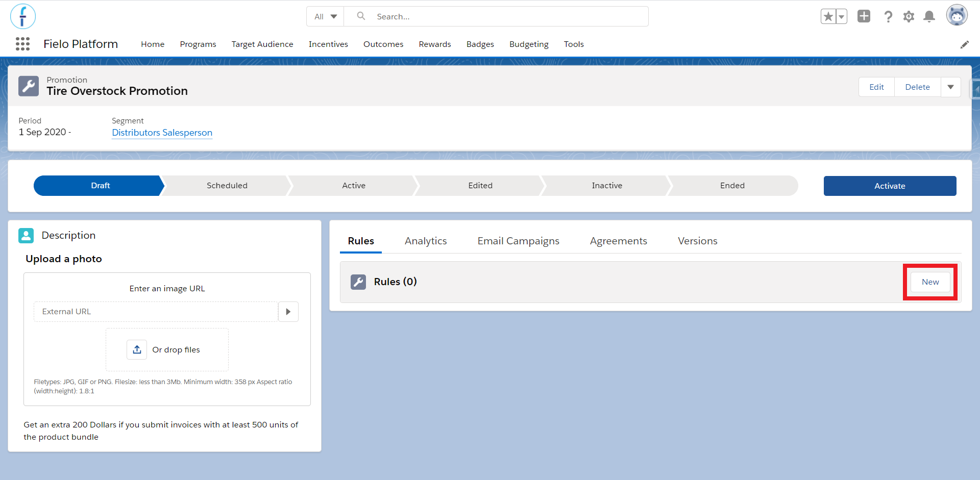Open the global actions plus icon
This screenshot has width=980, height=480.
click(864, 16)
